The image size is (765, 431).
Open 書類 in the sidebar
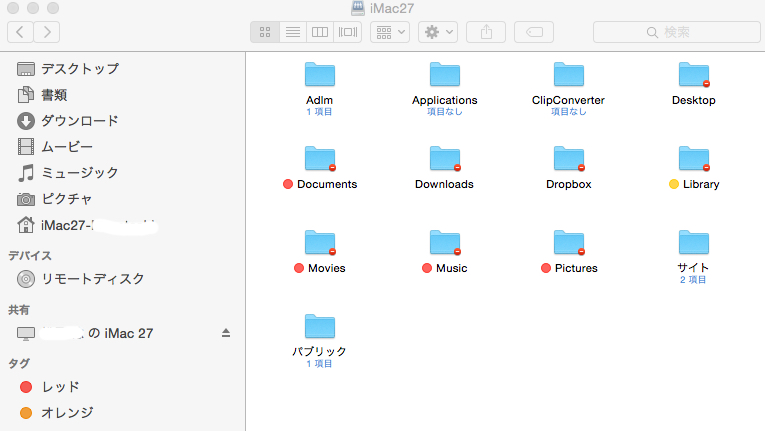tap(42, 95)
